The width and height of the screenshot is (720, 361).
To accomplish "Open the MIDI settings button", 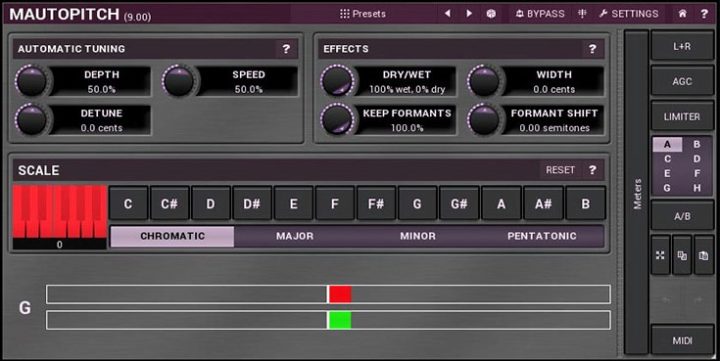I will coord(682,340).
